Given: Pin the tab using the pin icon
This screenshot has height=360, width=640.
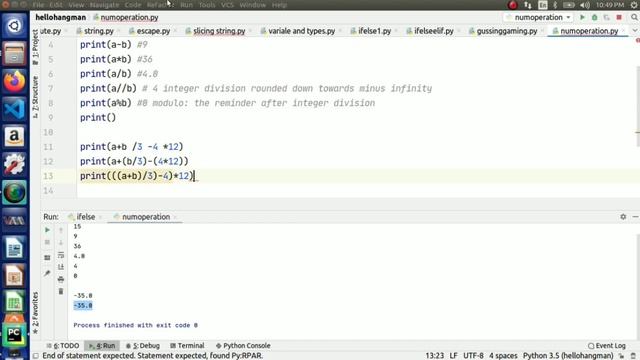Looking at the screenshot, I should click(47, 273).
